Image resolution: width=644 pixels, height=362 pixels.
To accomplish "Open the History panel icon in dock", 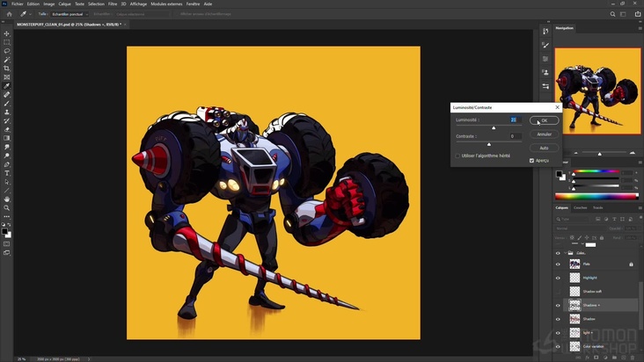I will pyautogui.click(x=545, y=31).
